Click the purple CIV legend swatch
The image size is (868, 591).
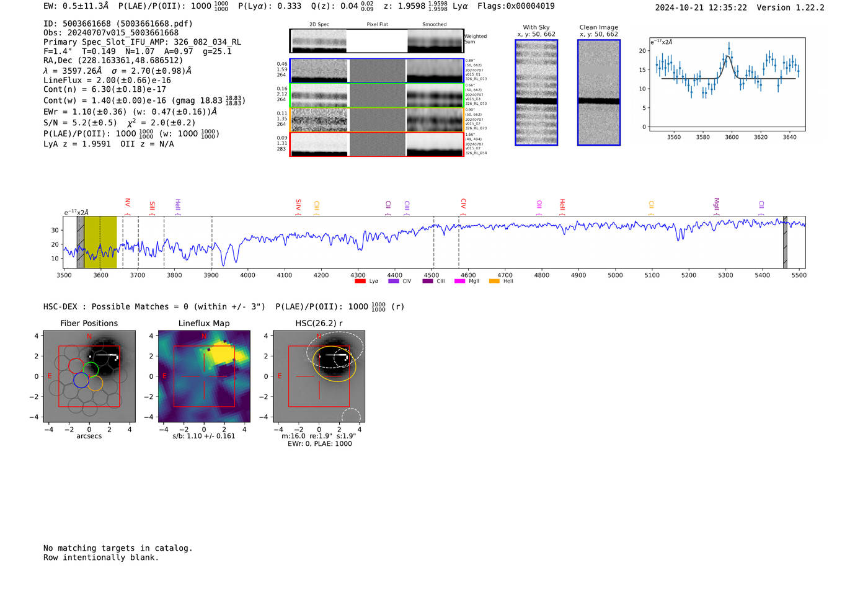pos(393,282)
